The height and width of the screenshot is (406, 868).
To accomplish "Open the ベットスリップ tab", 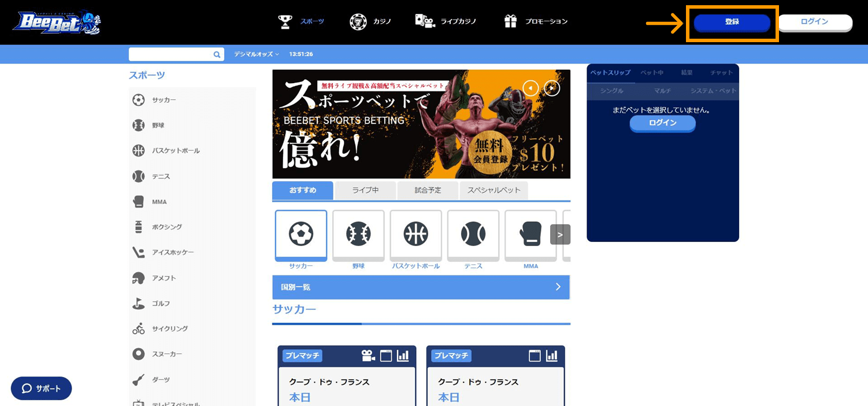I will [x=610, y=73].
